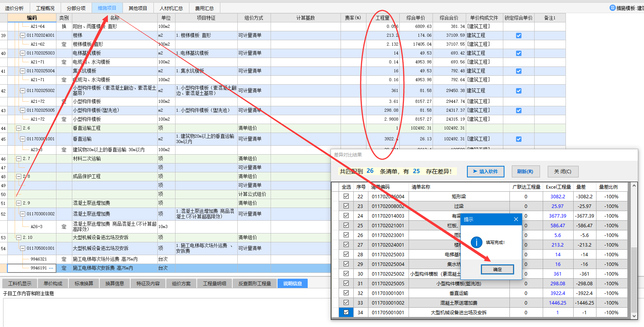Click the blue info icon in the 提示 dialog

click(476, 242)
